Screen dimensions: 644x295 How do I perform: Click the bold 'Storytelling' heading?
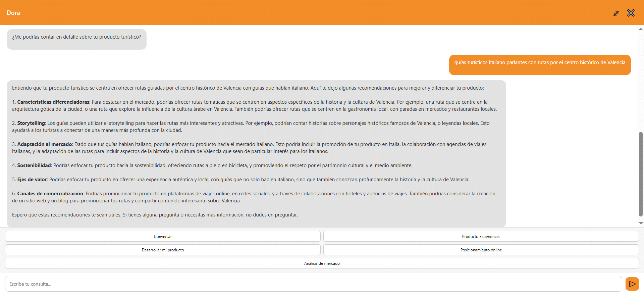(31, 123)
